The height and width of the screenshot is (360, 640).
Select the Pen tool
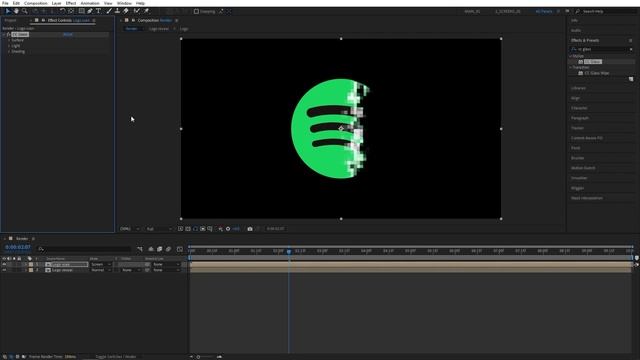(90, 11)
